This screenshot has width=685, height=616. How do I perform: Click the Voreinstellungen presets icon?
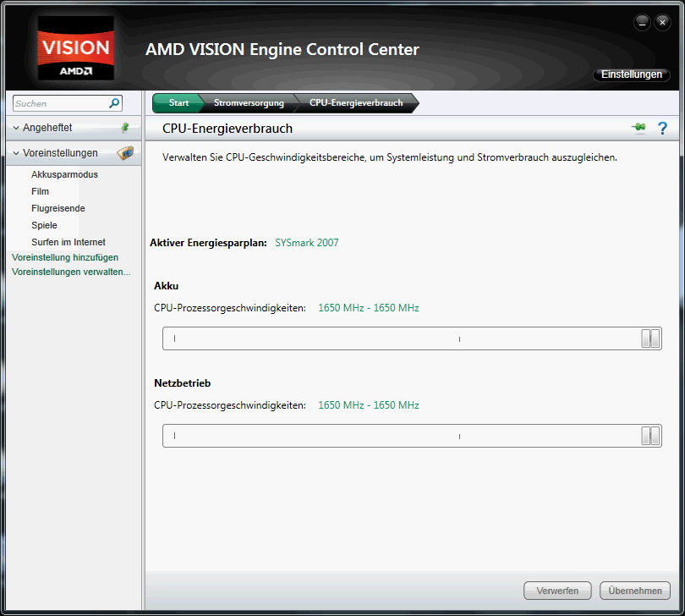[125, 153]
